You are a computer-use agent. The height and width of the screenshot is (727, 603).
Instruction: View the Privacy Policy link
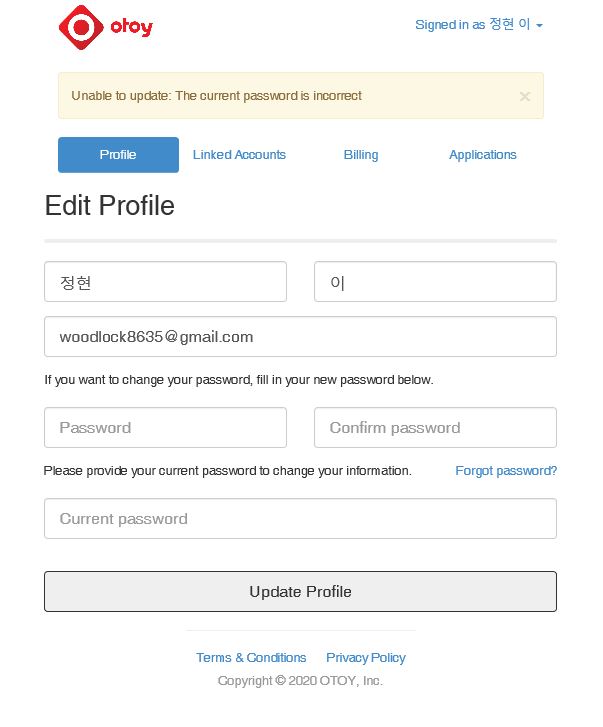(366, 657)
